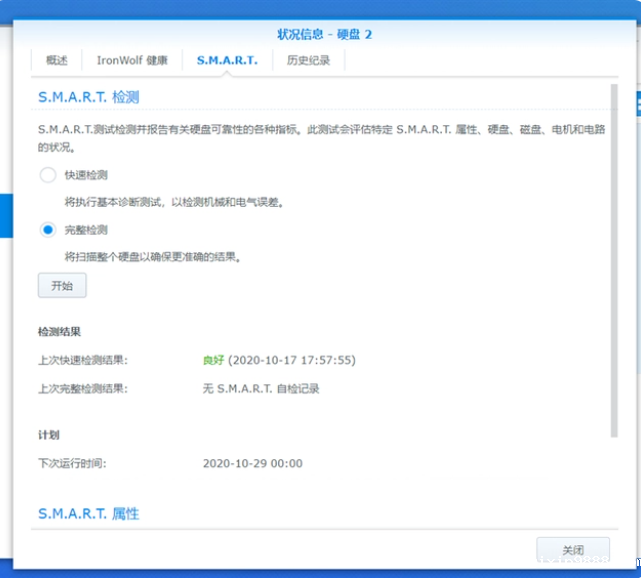Click the 上次快速检测结果 label
This screenshot has width=641, height=578.
[x=83, y=360]
